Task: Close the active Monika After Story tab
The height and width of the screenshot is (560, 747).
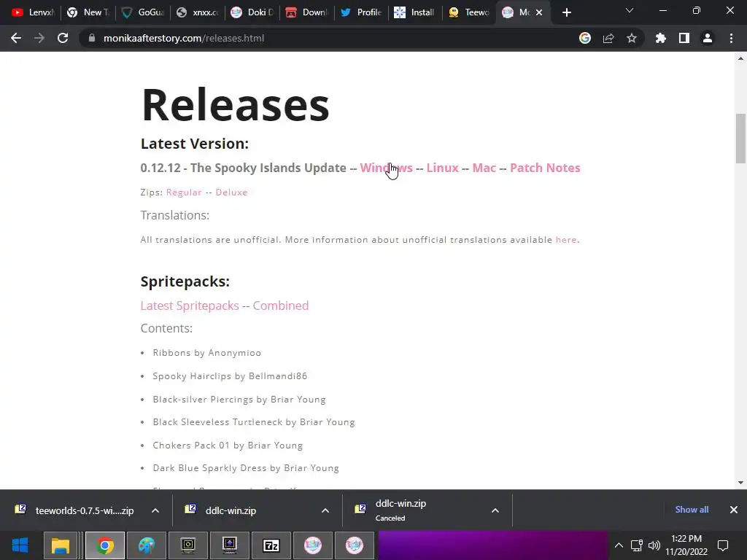Action: point(539,12)
